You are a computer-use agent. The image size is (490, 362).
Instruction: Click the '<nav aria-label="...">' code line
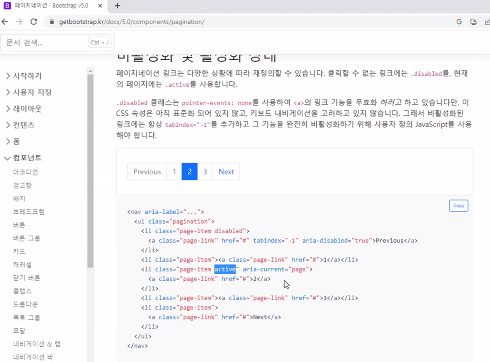(x=165, y=212)
